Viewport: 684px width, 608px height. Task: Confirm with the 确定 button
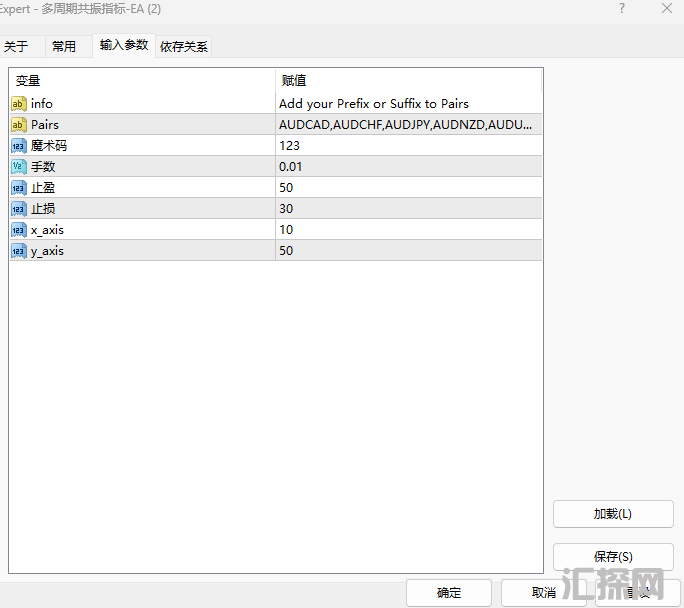point(449,593)
